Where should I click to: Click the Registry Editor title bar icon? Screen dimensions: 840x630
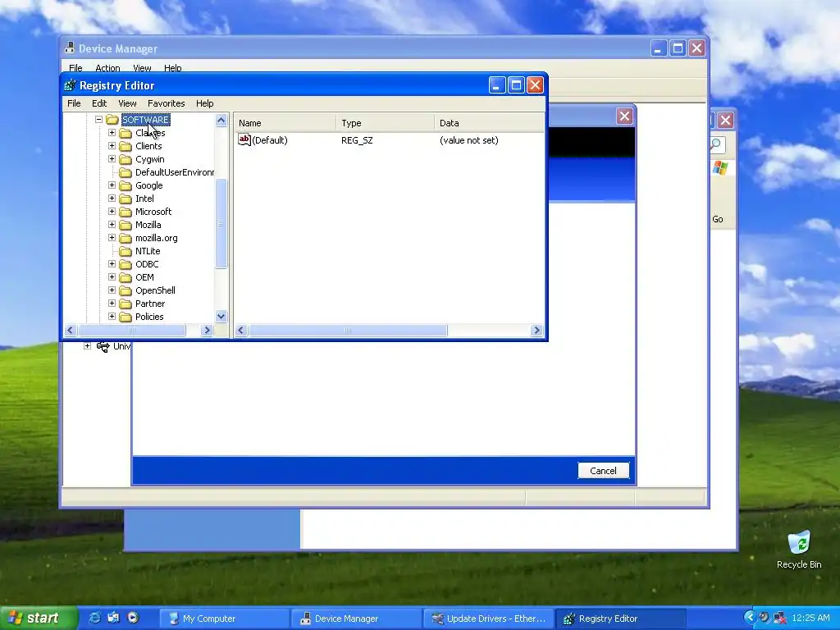coord(70,85)
